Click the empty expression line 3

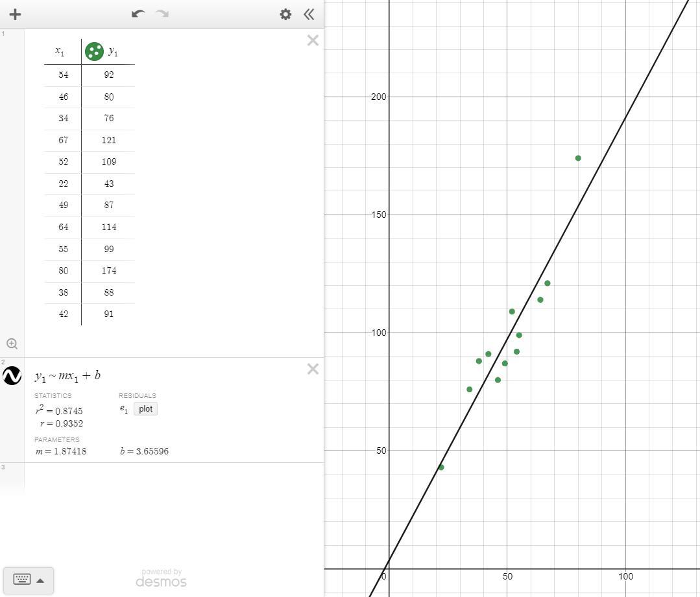click(174, 476)
